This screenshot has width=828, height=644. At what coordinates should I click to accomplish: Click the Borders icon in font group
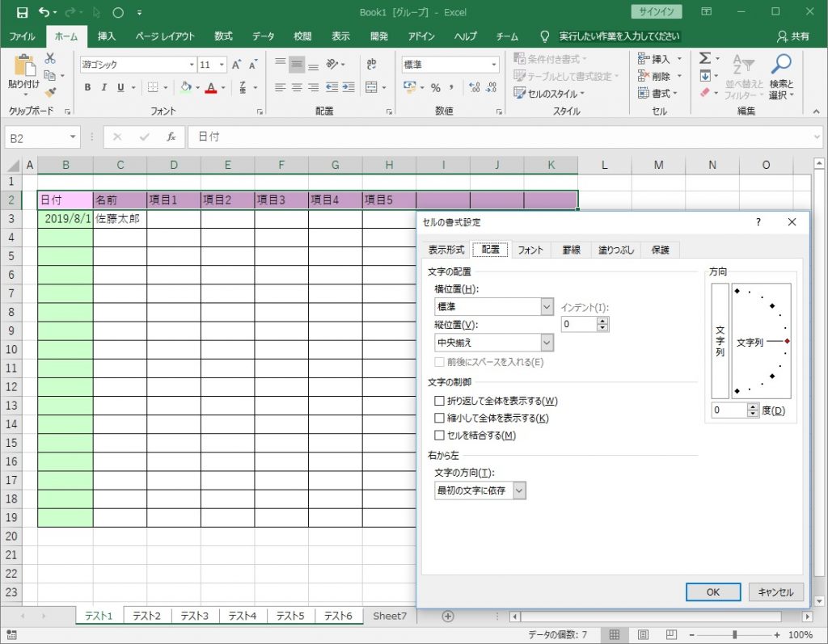click(x=153, y=87)
